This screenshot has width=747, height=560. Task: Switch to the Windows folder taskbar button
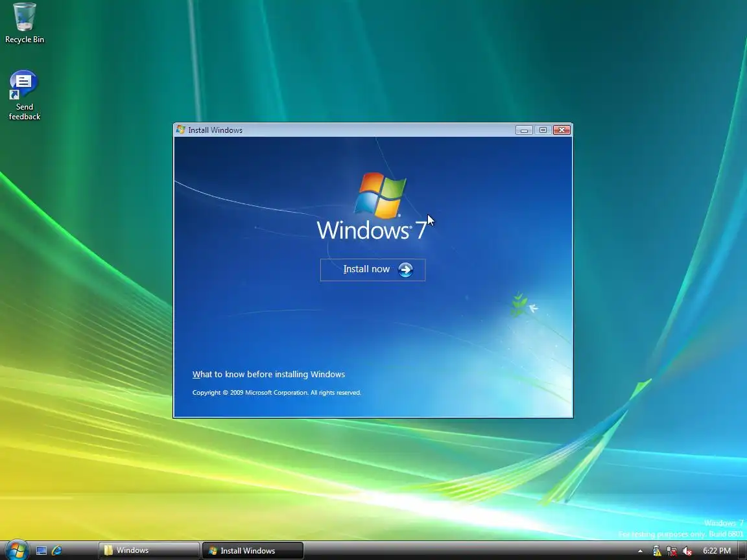pyautogui.click(x=149, y=550)
